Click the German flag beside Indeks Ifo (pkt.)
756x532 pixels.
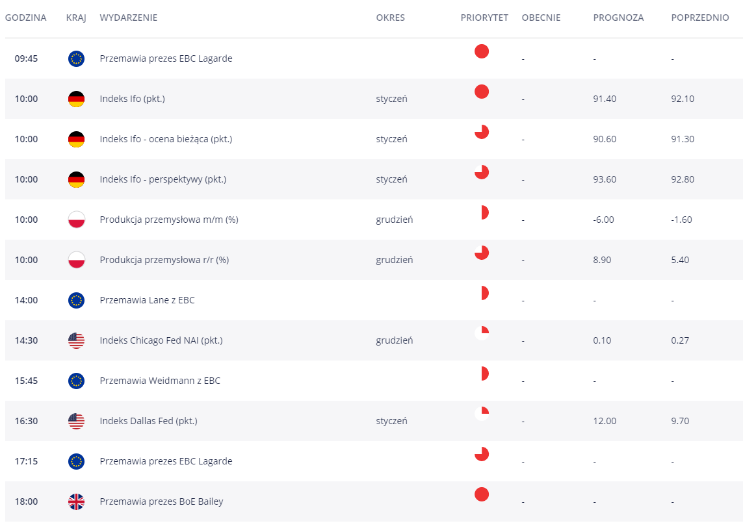point(76,99)
